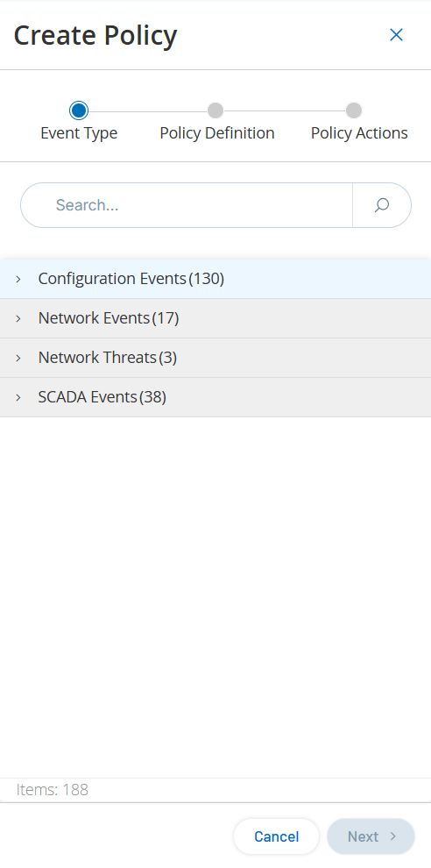Expand Configuration Events with its chevron

coord(18,279)
